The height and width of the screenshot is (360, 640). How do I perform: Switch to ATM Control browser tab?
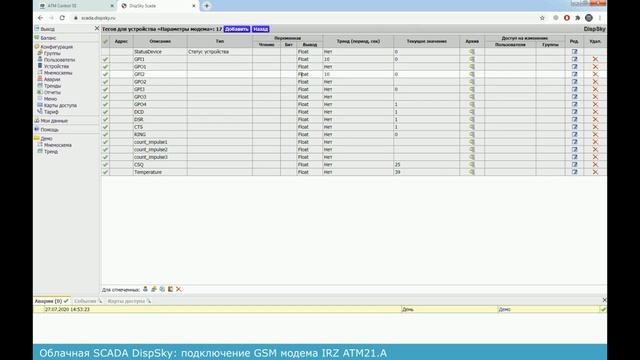[x=76, y=6]
